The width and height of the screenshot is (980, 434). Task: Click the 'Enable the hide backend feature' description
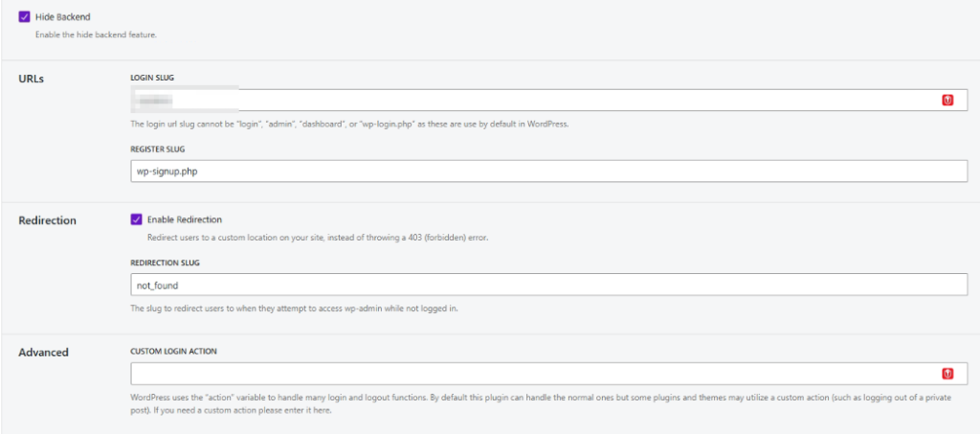pos(96,35)
